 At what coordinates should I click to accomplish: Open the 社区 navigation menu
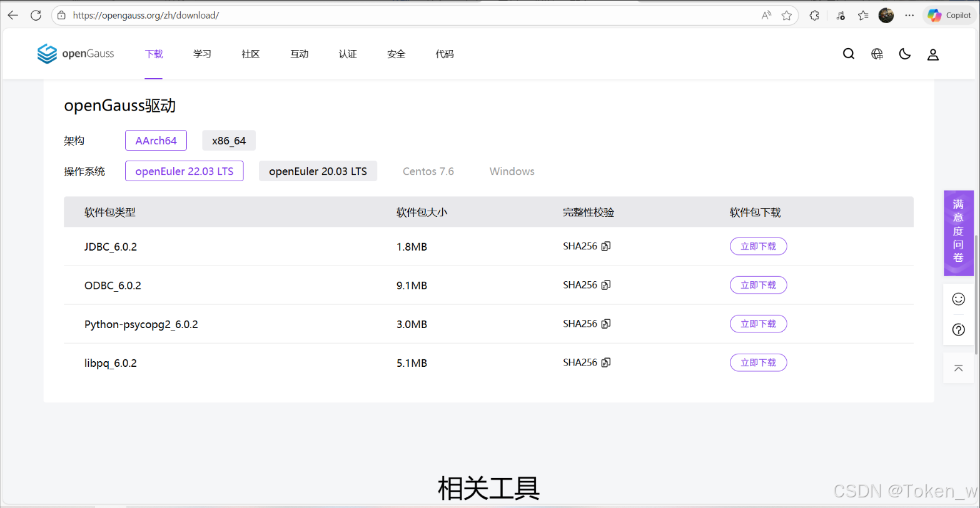250,54
